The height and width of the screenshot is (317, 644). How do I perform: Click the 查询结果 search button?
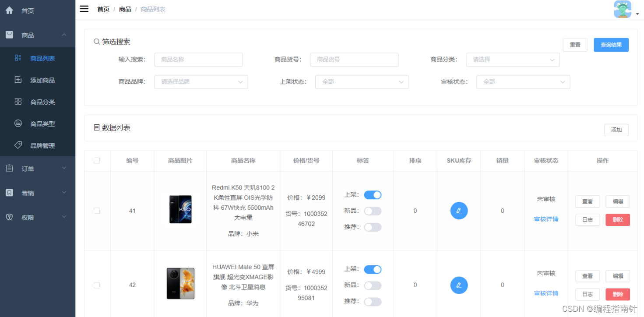[611, 45]
